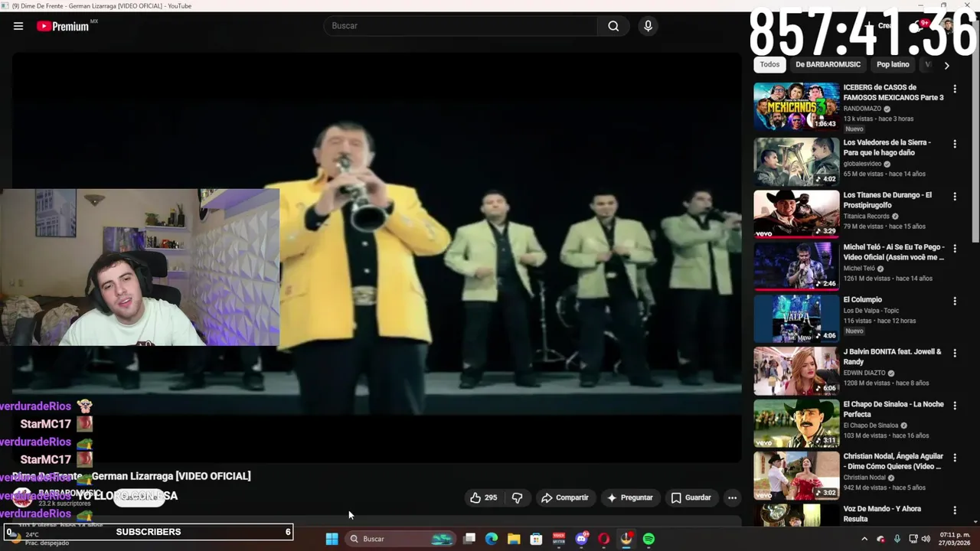Open Los Valedores de la Sierra thumbnail

pos(796,161)
